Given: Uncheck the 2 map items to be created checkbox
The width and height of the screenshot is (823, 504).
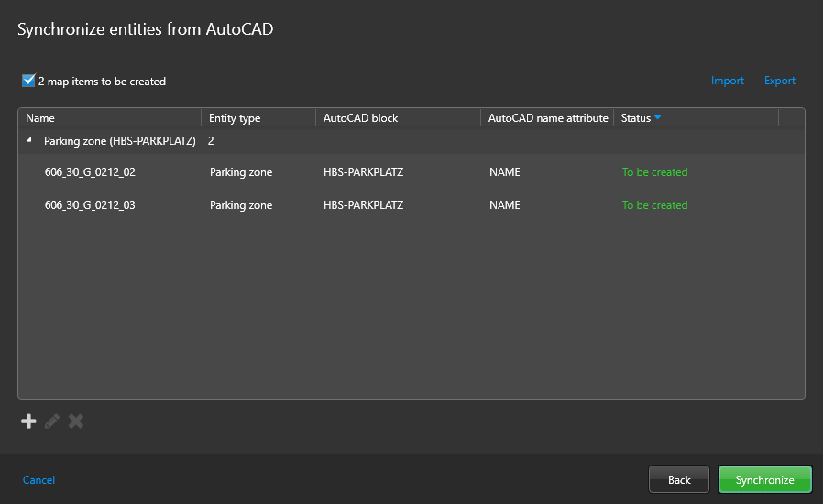Looking at the screenshot, I should (x=28, y=81).
